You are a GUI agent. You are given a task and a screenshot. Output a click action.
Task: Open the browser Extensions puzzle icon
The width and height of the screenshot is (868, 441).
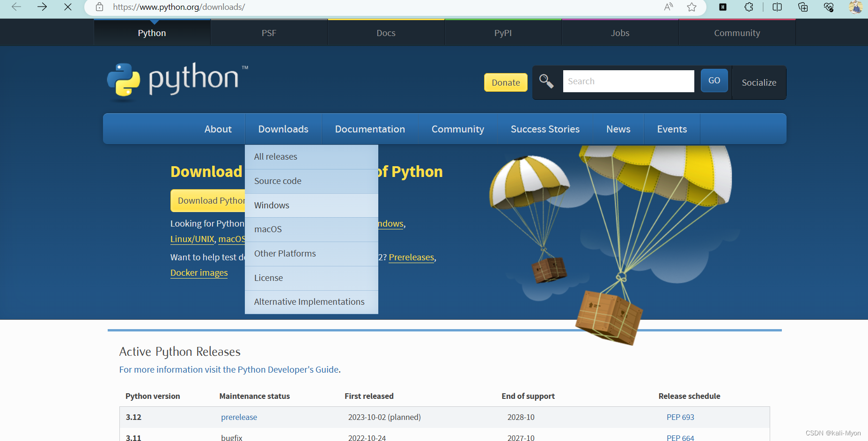tap(749, 7)
